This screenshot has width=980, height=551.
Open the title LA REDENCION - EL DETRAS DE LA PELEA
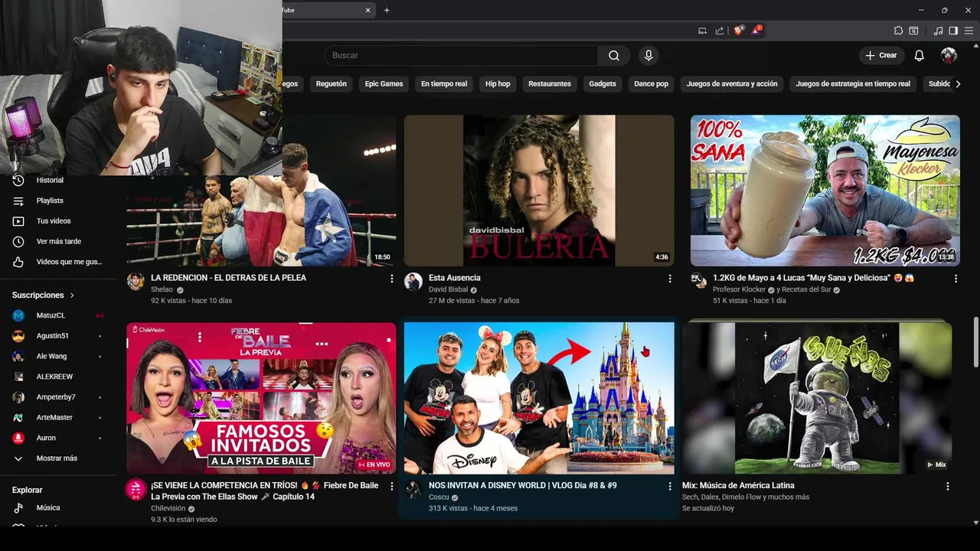tap(228, 278)
